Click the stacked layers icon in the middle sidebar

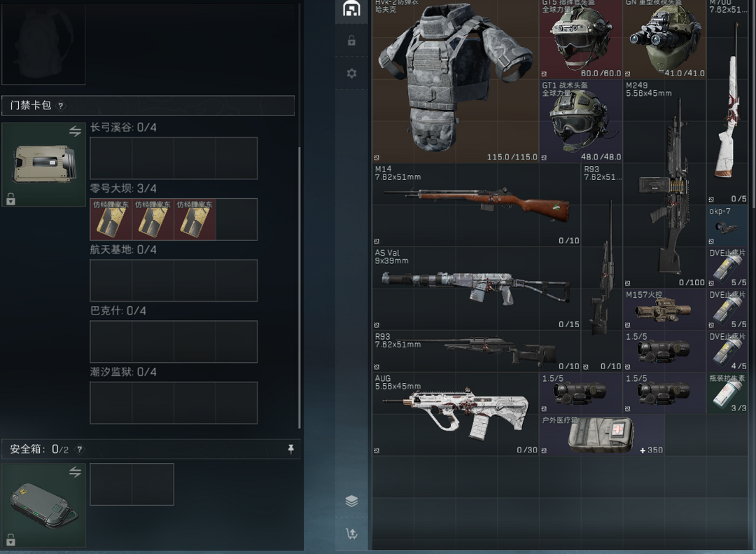[x=351, y=501]
